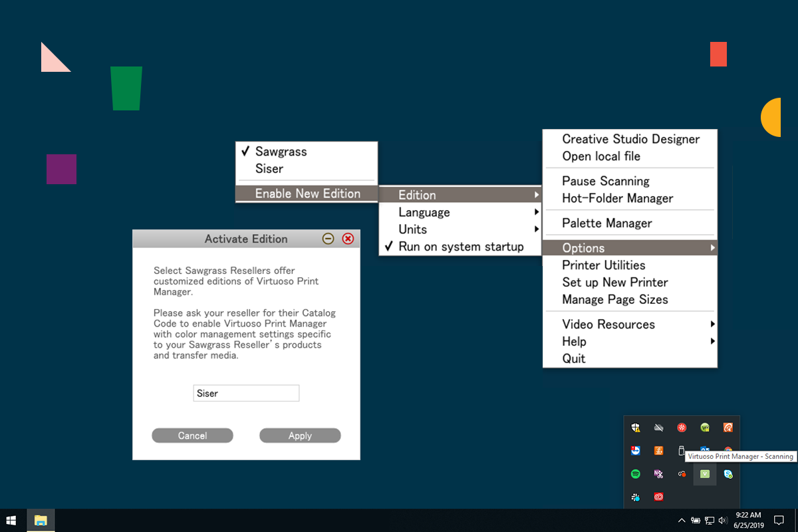The image size is (798, 532).
Task: Expand the Options submenu
Action: pos(630,248)
